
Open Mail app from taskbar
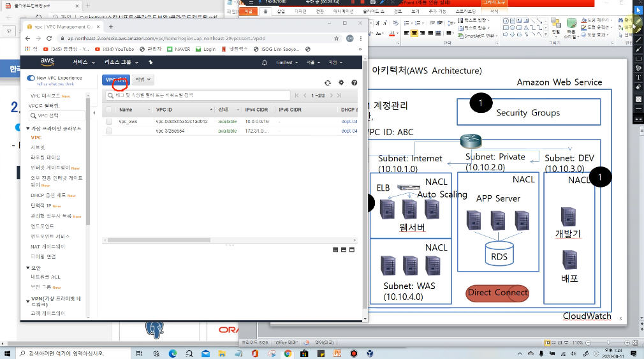tap(205, 353)
